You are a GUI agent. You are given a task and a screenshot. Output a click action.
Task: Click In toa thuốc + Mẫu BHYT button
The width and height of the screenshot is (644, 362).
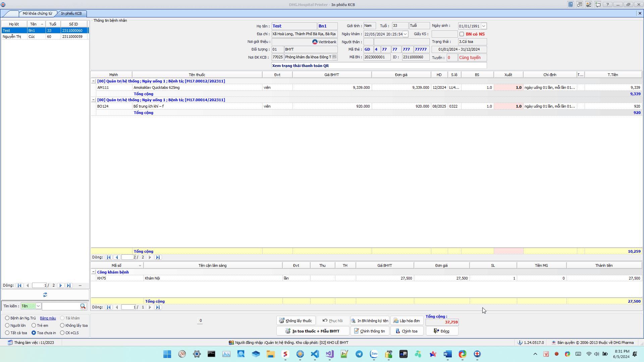(x=313, y=331)
